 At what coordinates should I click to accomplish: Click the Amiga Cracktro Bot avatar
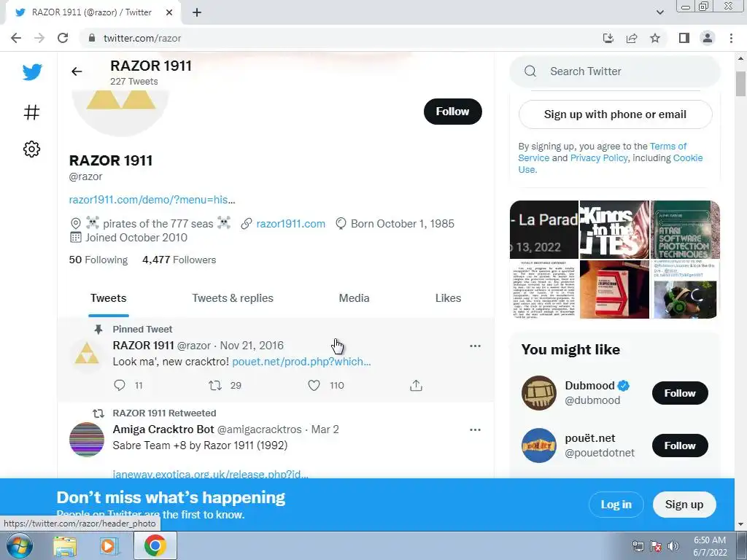pos(87,439)
